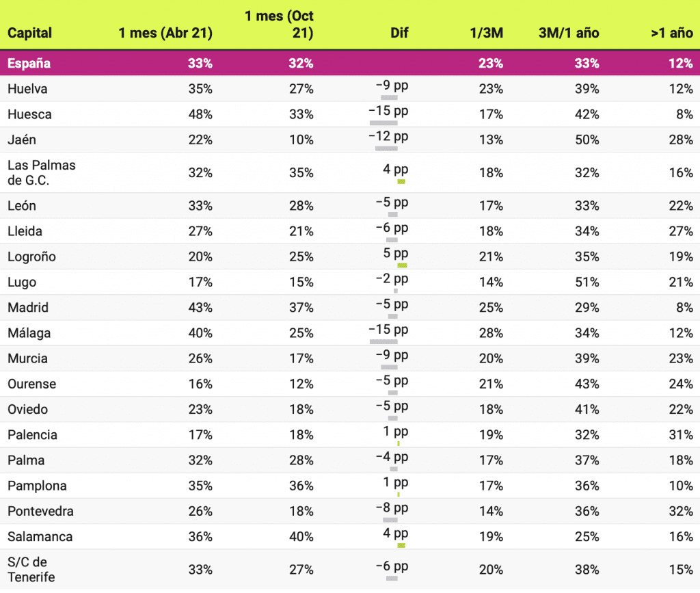The image size is (700, 593).
Task: Select the highlighted España row label
Action: pyautogui.click(x=29, y=64)
